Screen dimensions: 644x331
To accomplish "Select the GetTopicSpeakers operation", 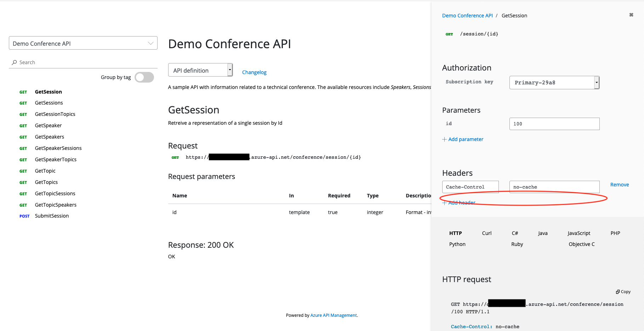I will tap(56, 205).
